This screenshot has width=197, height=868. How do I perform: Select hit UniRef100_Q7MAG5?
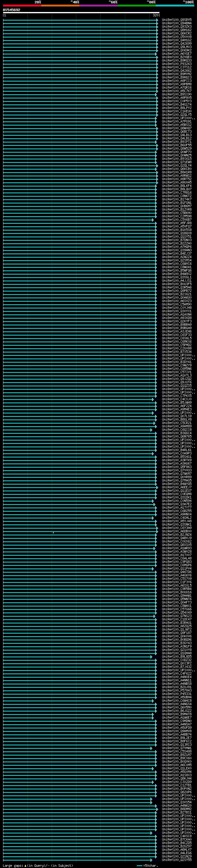click(177, 480)
